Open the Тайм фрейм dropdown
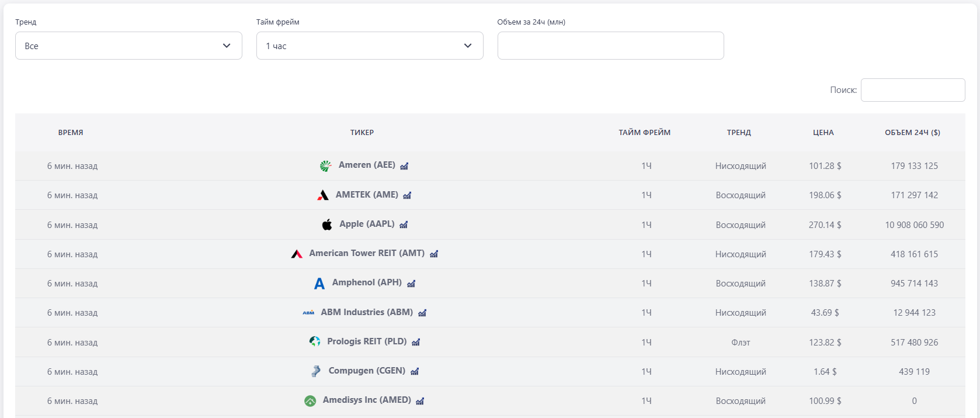The image size is (980, 418). click(369, 46)
